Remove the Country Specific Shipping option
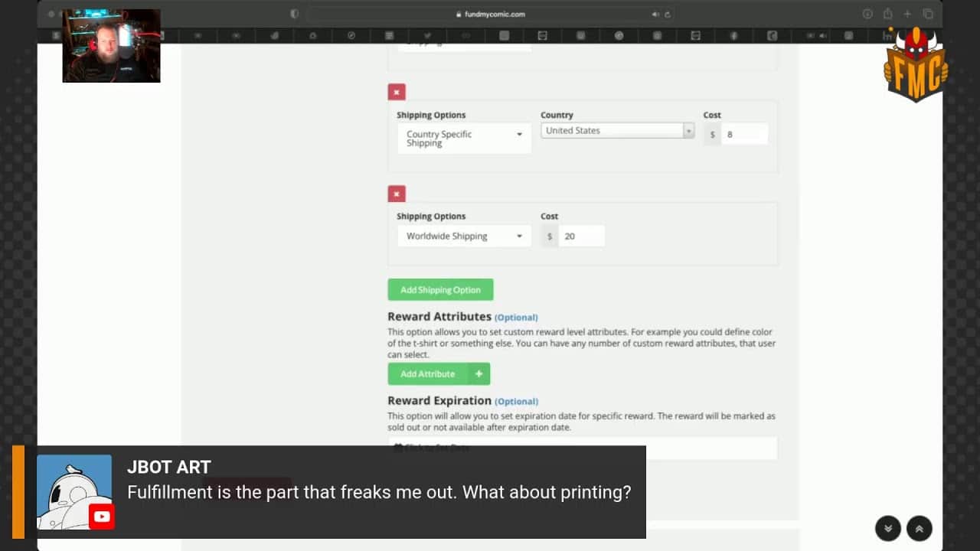 tap(396, 93)
